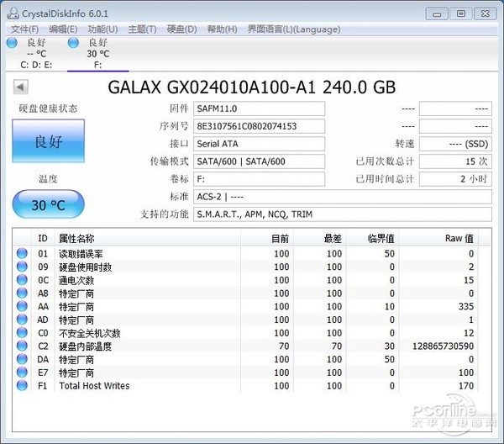Click status dot for attribute E7
This screenshot has width=504, height=444.
(22, 372)
